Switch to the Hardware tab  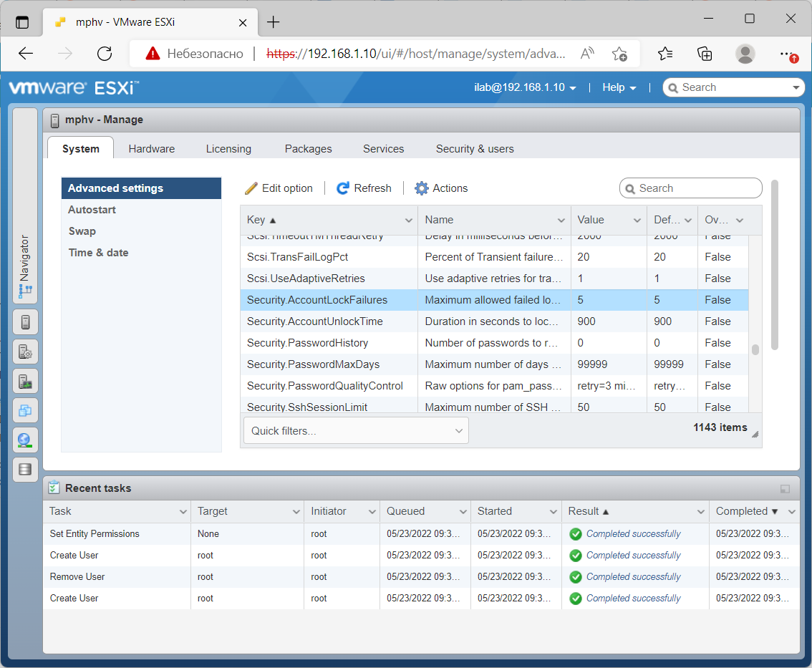(151, 149)
